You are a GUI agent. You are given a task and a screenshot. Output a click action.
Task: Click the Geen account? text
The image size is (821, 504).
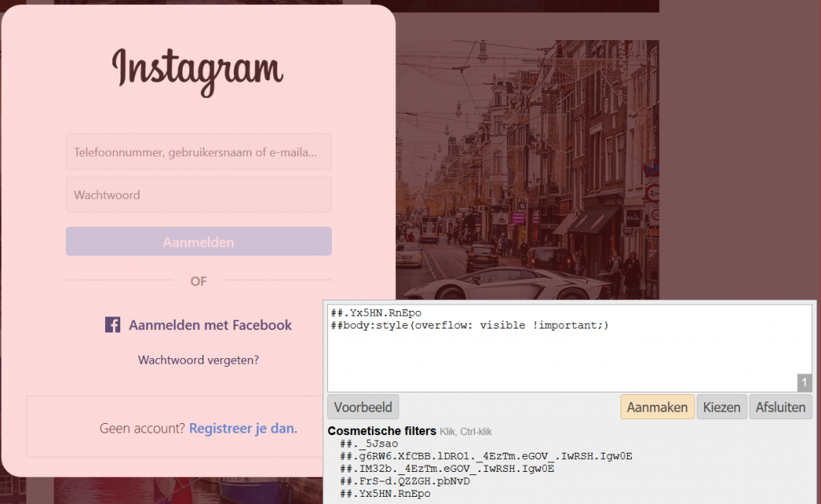tap(142, 428)
